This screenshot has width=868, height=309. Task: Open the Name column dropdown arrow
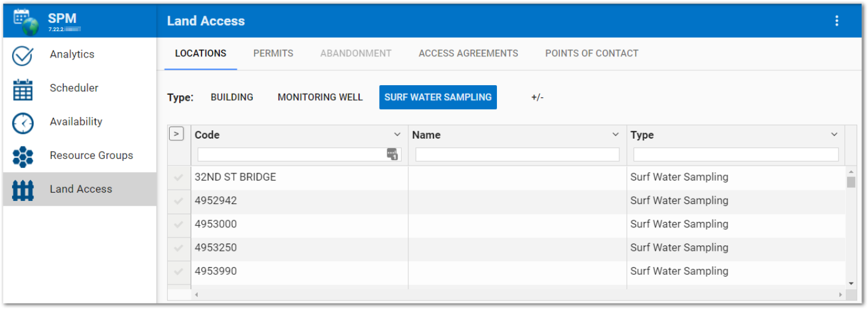(615, 135)
